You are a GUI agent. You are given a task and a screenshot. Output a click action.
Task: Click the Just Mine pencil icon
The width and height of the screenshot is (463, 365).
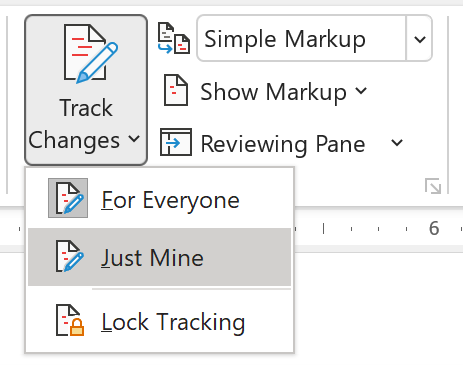pos(70,256)
